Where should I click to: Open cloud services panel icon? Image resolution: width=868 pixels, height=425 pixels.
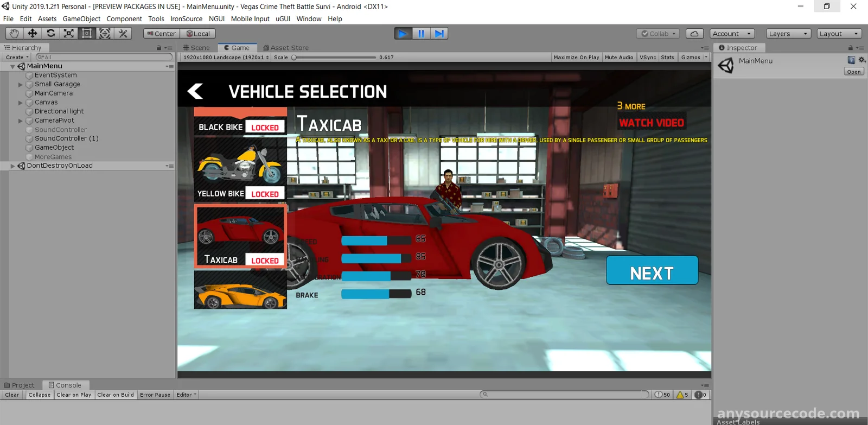click(694, 34)
